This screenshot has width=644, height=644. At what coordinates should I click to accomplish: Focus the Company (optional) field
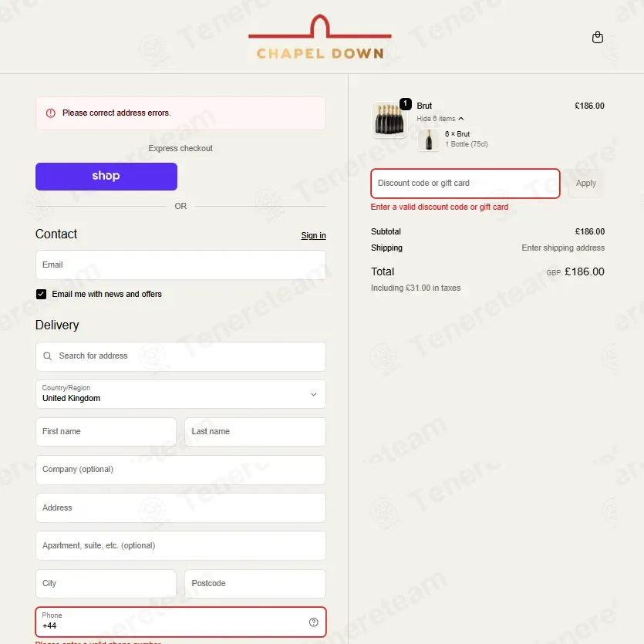(x=180, y=470)
